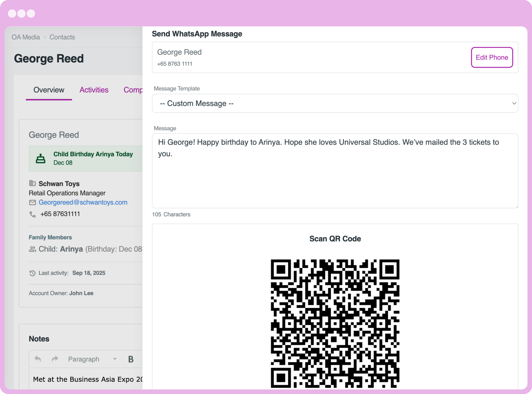Go to Contacts breadcrumb
Image resolution: width=532 pixels, height=394 pixels.
point(62,37)
